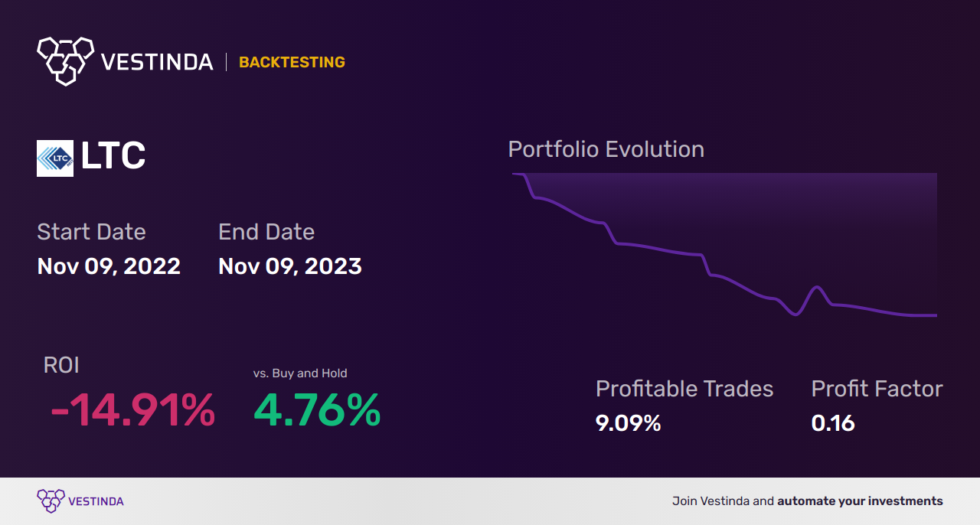
Task: Click the 0.16 Profit Factor value
Action: [x=833, y=423]
